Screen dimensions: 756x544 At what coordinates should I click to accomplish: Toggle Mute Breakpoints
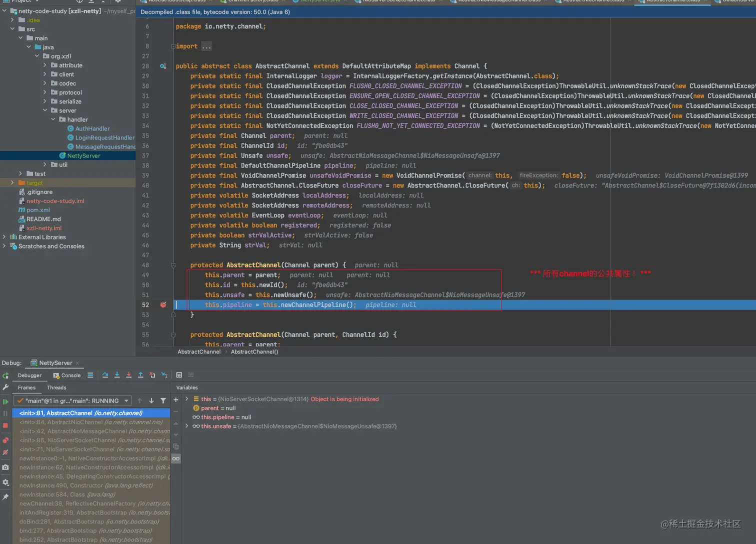pos(5,452)
